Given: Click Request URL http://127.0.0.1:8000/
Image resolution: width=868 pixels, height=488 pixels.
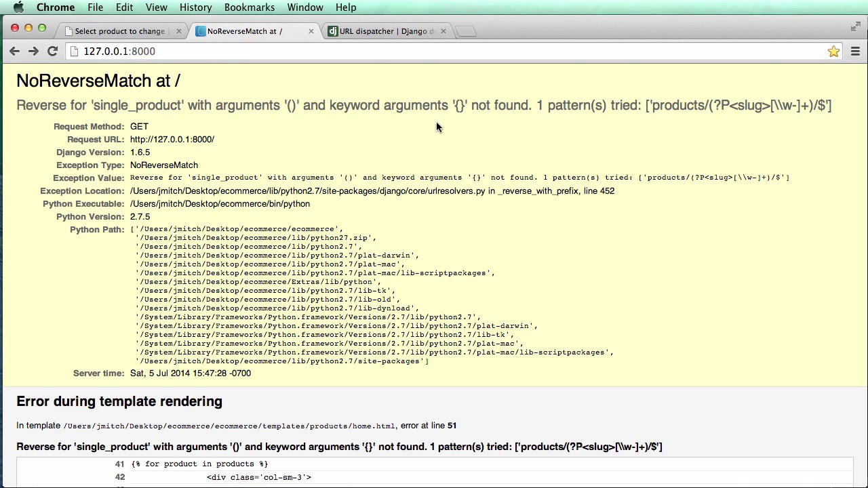Looking at the screenshot, I should (172, 140).
